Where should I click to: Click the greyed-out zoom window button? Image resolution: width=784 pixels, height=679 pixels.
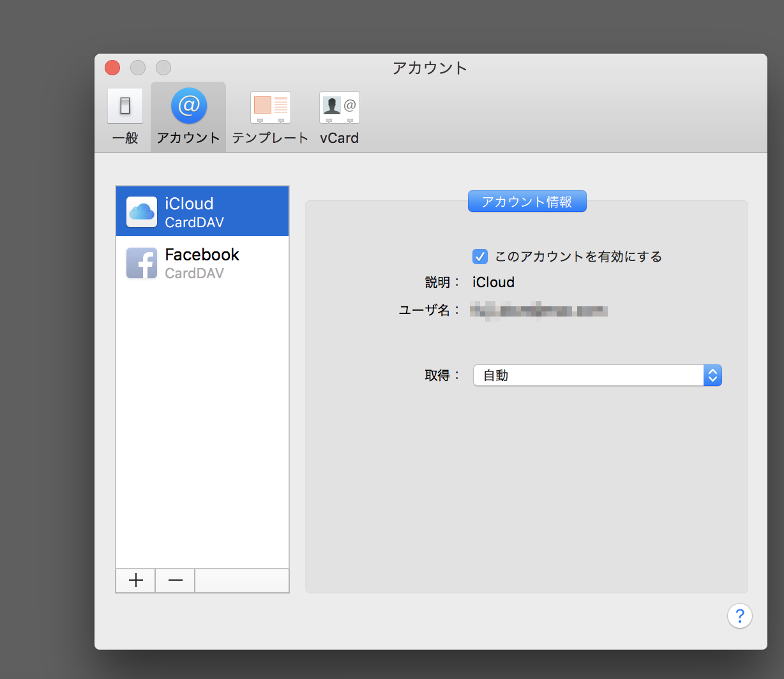click(163, 68)
